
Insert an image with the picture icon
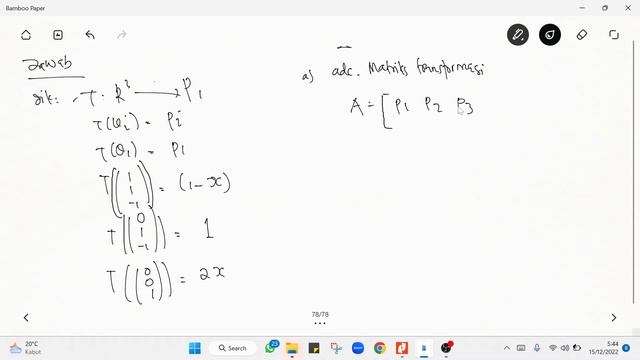58,35
